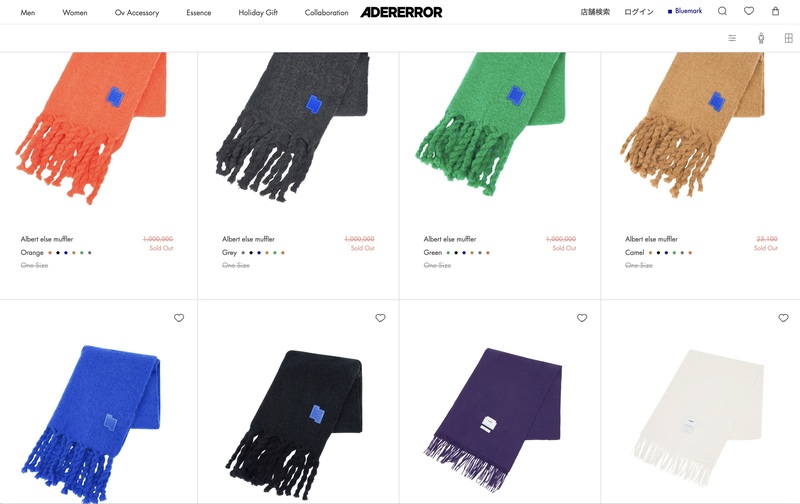The height and width of the screenshot is (504, 800).
Task: Expand the Collaboration menu
Action: [x=326, y=13]
